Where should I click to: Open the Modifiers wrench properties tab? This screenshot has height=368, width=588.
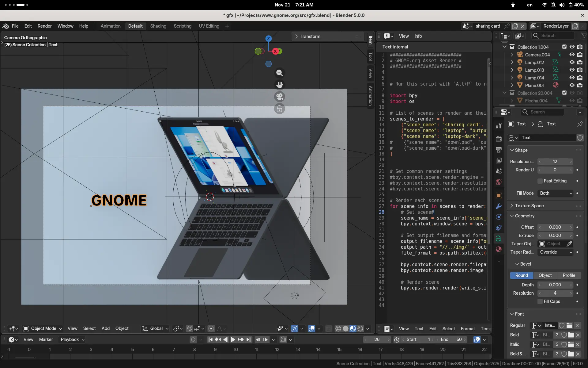pos(499,206)
